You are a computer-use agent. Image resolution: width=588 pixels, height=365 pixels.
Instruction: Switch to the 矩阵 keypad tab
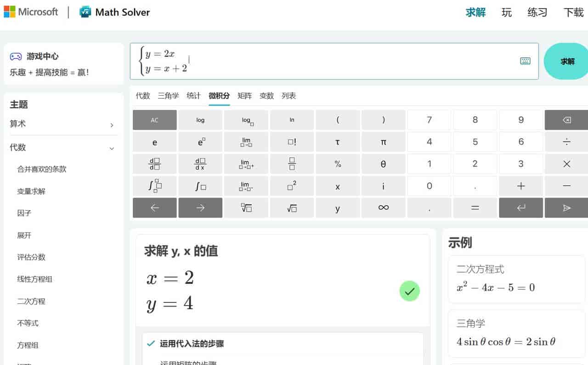tap(245, 96)
